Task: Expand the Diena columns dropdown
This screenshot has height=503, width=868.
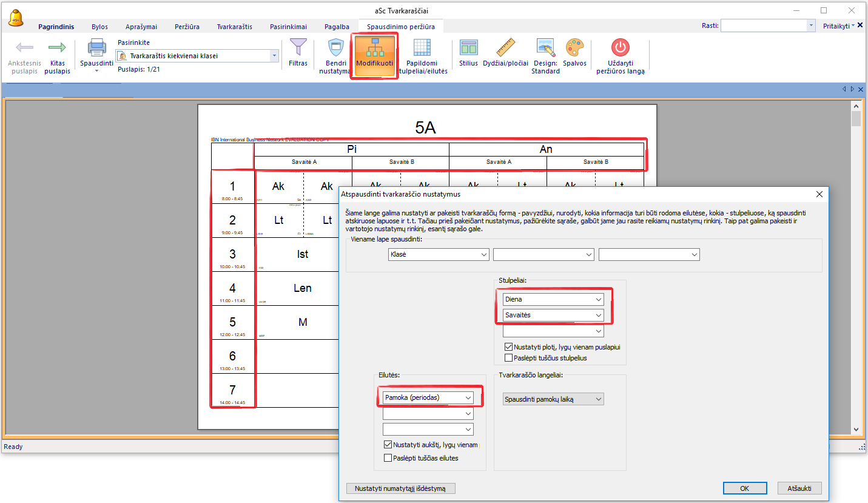Action: tap(553, 300)
